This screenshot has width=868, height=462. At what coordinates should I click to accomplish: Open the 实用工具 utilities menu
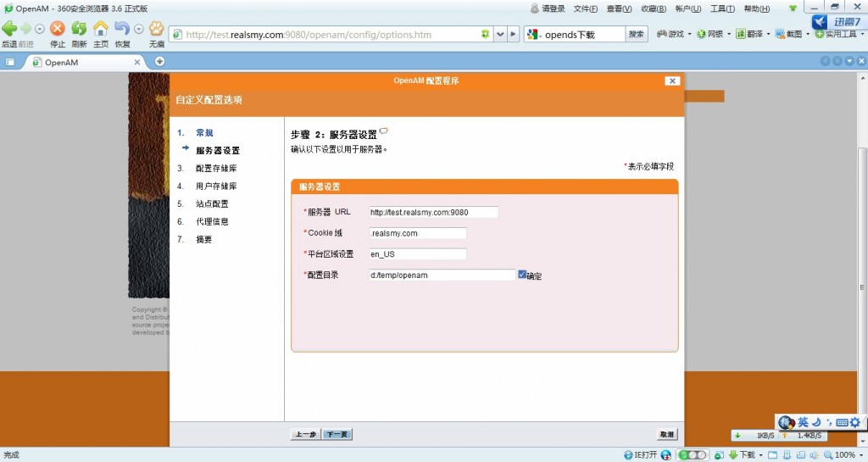(838, 34)
